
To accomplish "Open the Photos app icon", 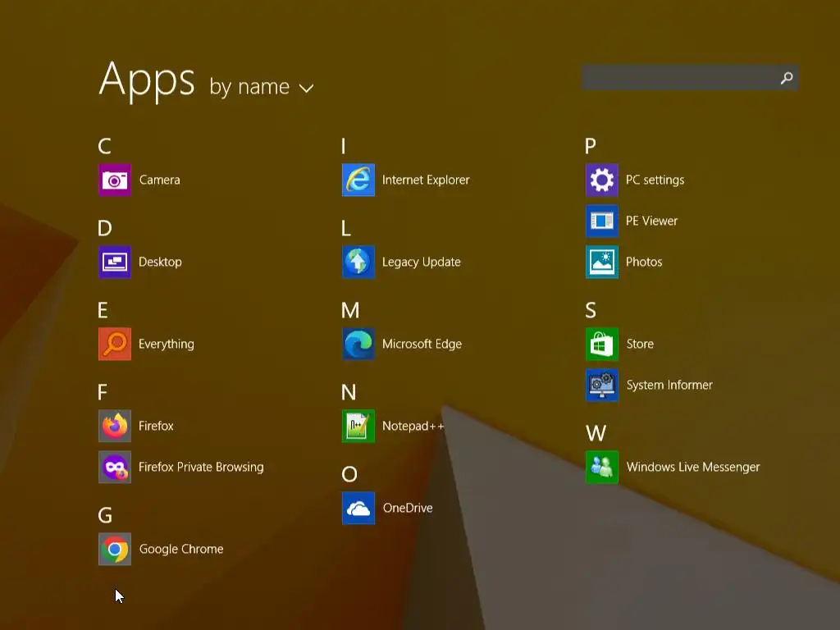I will pyautogui.click(x=601, y=262).
